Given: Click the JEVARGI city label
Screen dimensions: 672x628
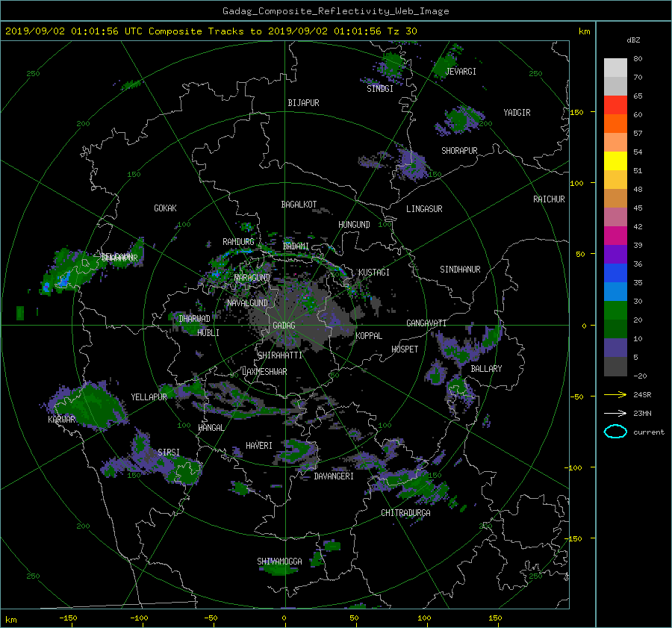Looking at the screenshot, I should pyautogui.click(x=461, y=72).
